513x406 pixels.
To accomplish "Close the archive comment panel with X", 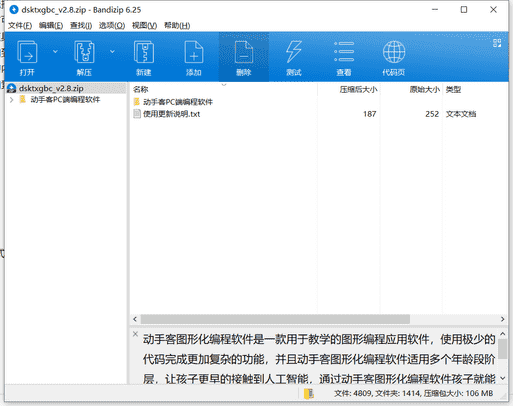I will 135,334.
